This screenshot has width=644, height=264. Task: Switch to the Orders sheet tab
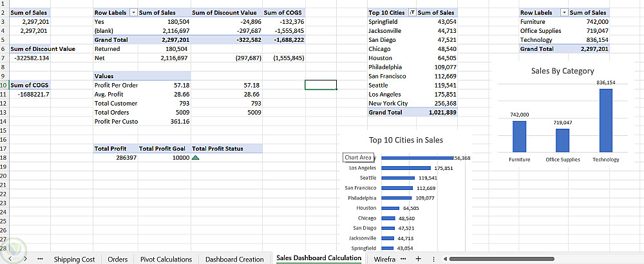pyautogui.click(x=117, y=259)
